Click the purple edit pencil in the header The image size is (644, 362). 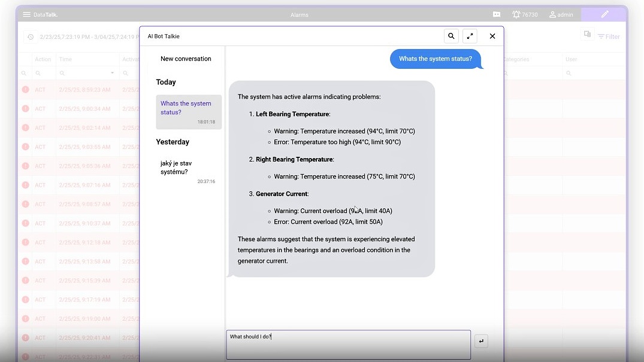pos(603,13)
